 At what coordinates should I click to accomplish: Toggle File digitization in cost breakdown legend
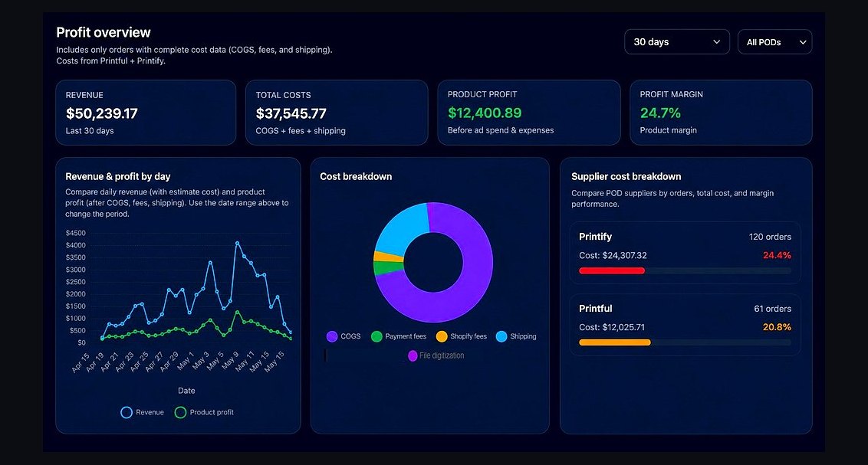pyautogui.click(x=436, y=355)
